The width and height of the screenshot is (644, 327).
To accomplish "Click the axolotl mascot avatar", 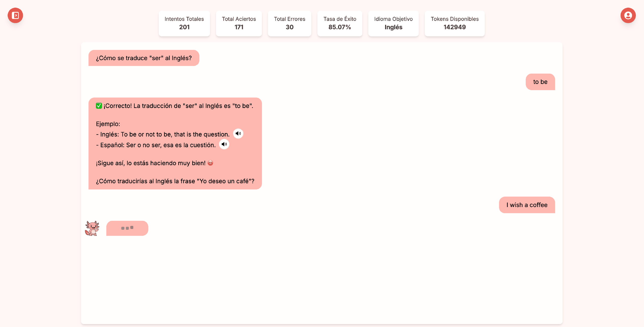I will (x=92, y=228).
